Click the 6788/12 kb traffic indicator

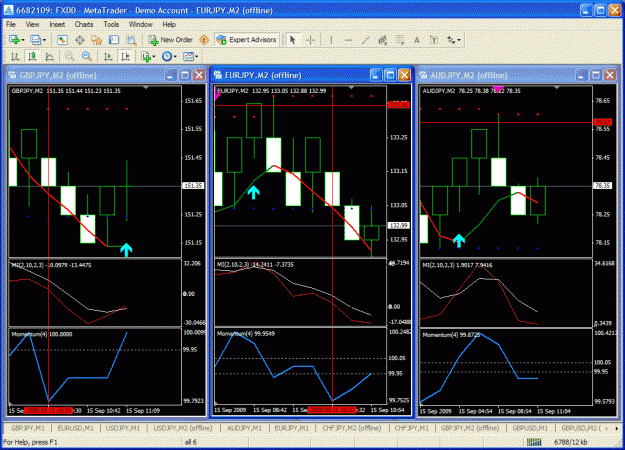pyautogui.click(x=570, y=442)
